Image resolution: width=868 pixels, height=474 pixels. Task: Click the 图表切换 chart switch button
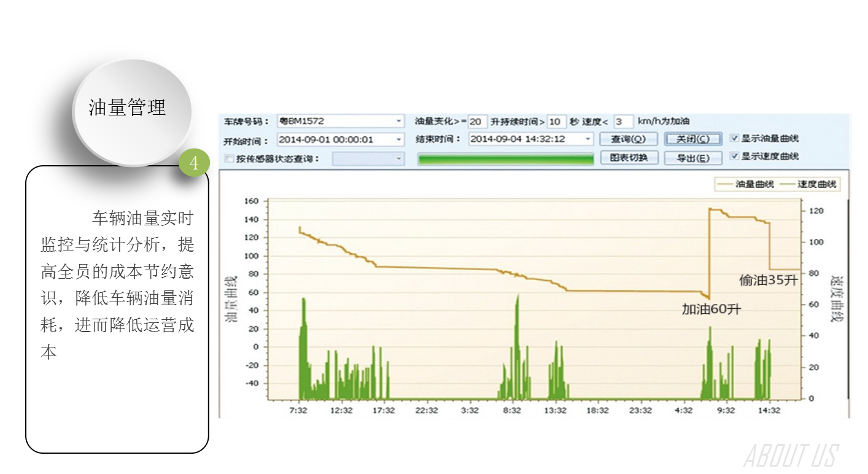click(628, 158)
